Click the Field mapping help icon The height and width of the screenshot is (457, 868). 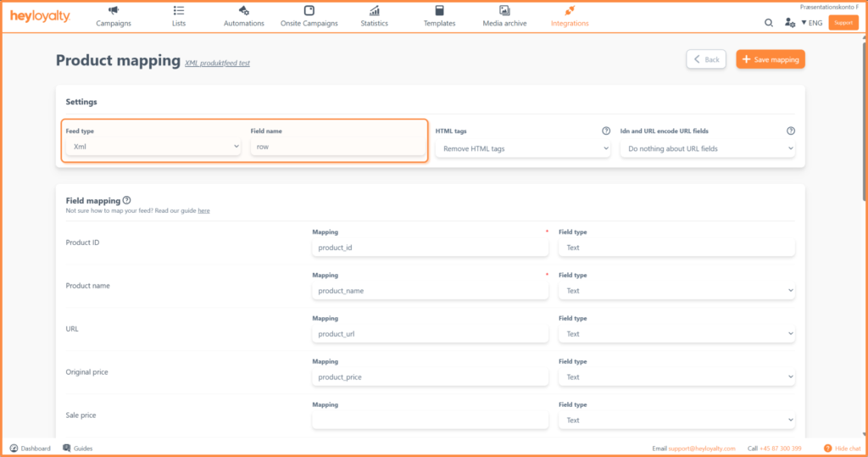pyautogui.click(x=126, y=200)
